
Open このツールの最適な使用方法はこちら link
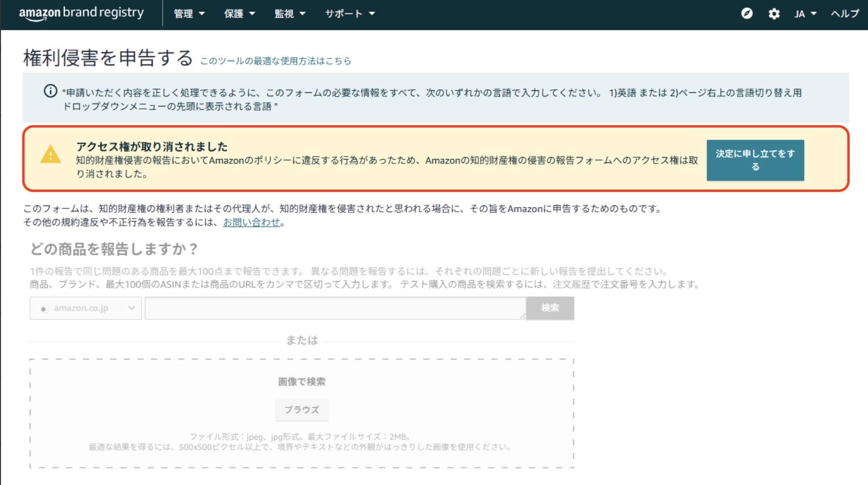(x=276, y=61)
